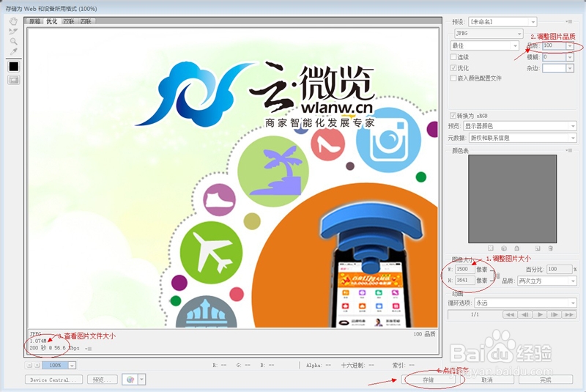Viewport: 586px width, 392px height.
Task: Select the Slice Select tool
Action: (x=13, y=32)
